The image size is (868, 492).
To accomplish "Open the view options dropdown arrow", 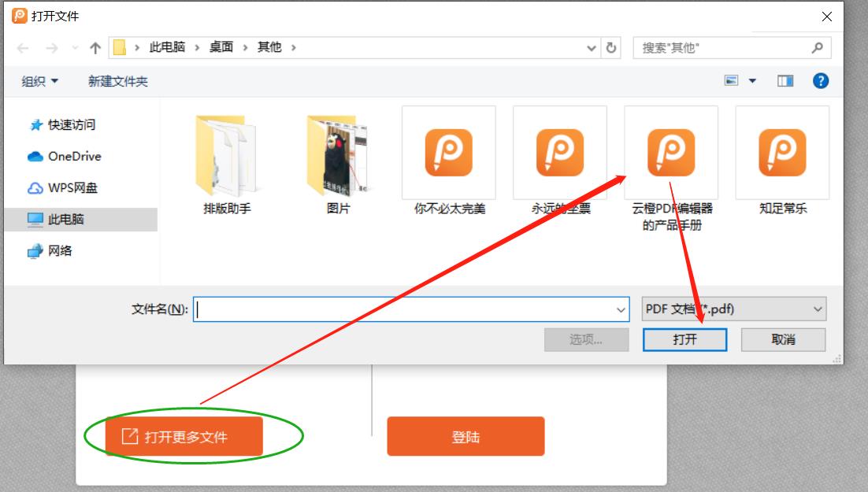I will 752,81.
